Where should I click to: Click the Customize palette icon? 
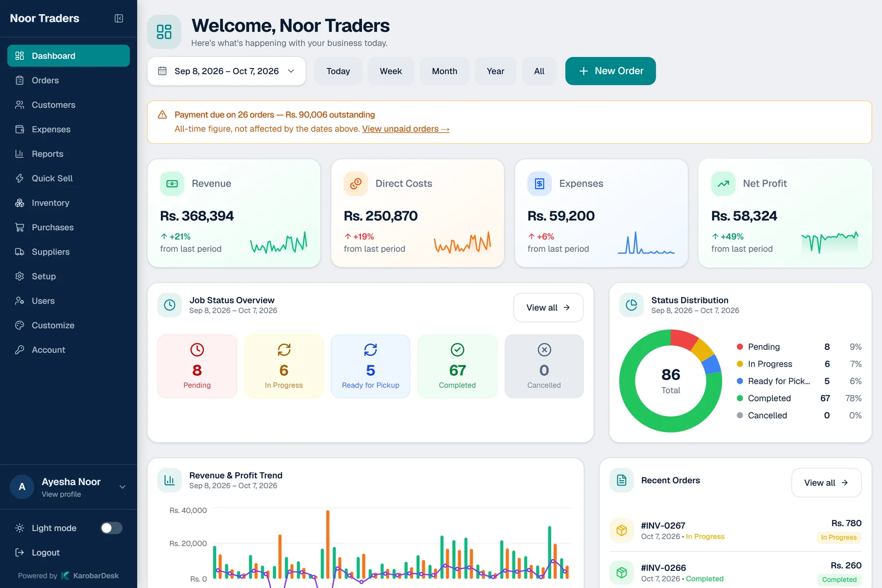pyautogui.click(x=20, y=325)
